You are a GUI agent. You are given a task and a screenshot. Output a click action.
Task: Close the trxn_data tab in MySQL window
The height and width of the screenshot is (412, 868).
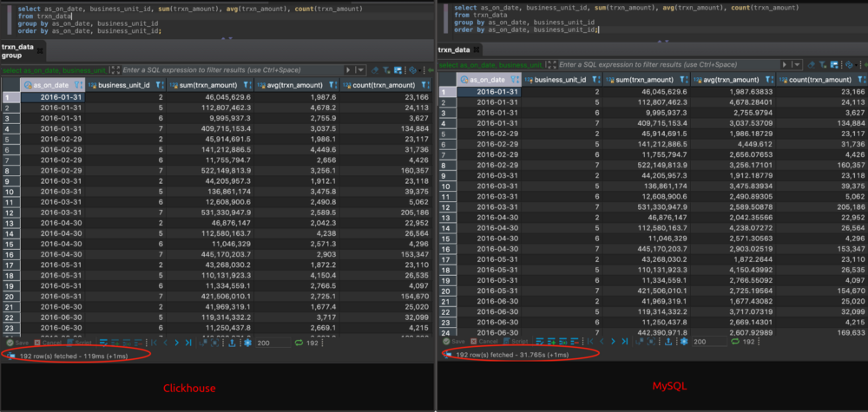click(477, 49)
